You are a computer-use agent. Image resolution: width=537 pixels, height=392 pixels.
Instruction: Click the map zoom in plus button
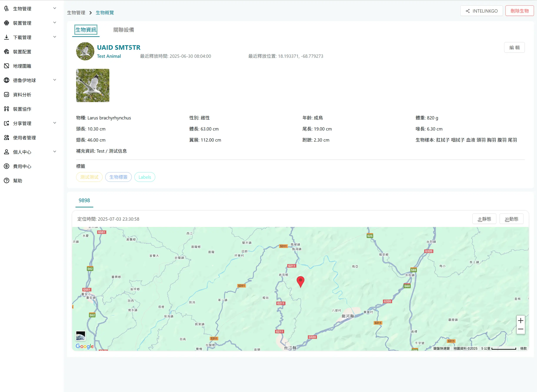tap(520, 321)
